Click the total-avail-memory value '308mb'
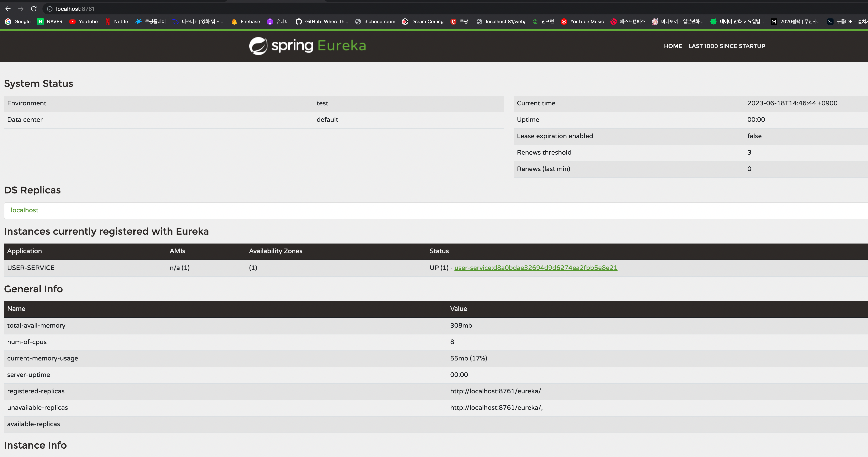The image size is (868, 457). point(461,326)
